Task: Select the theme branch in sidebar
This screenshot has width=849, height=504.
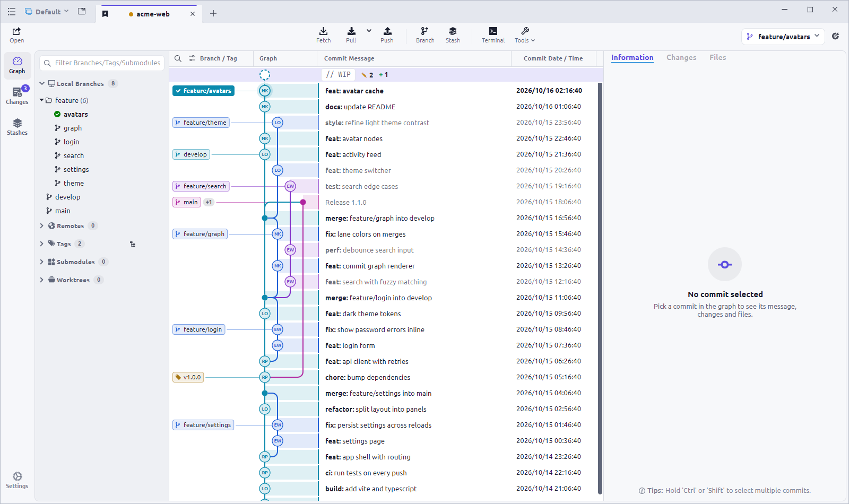Action: [x=73, y=183]
